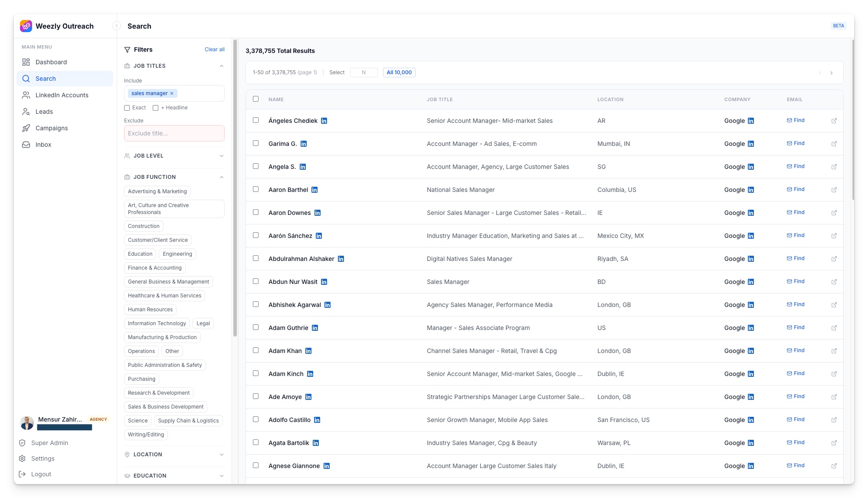868x498 pixels.
Task: Open Settings in sidebar
Action: pos(36,458)
